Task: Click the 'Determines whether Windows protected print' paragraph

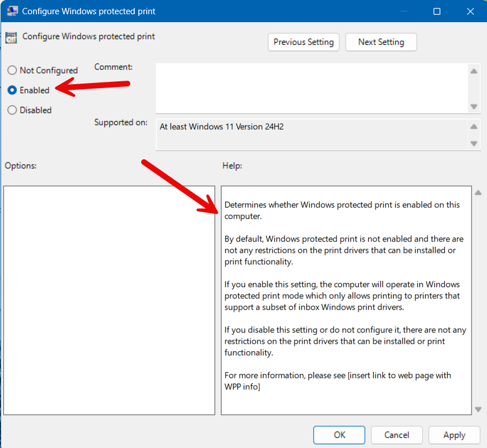Action: (342, 210)
